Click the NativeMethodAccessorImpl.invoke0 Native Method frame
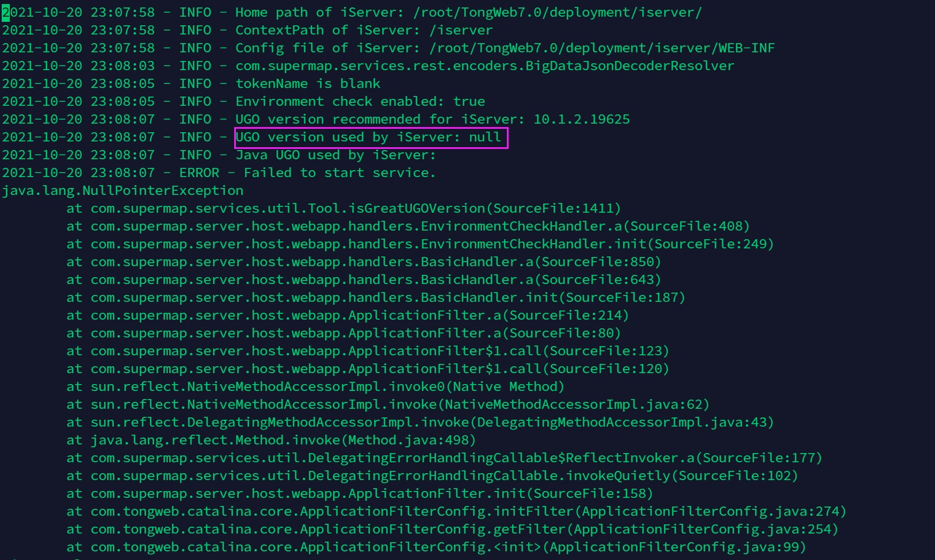 [315, 386]
